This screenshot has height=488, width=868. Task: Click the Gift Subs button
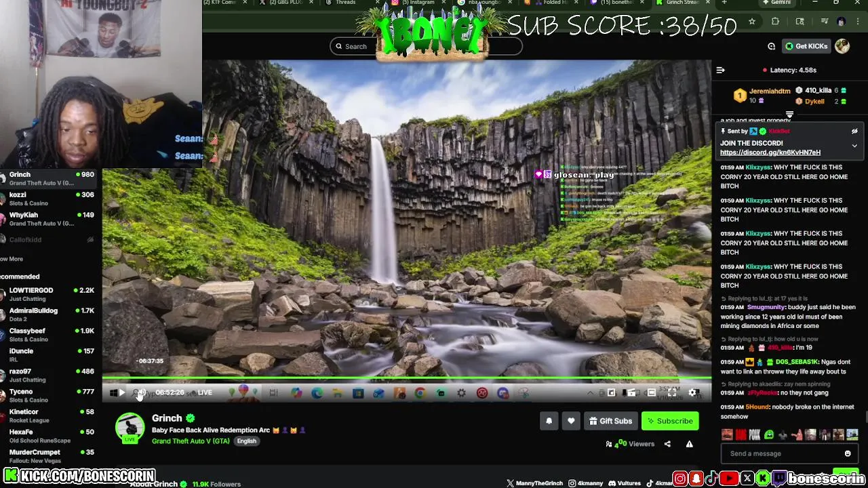point(610,421)
